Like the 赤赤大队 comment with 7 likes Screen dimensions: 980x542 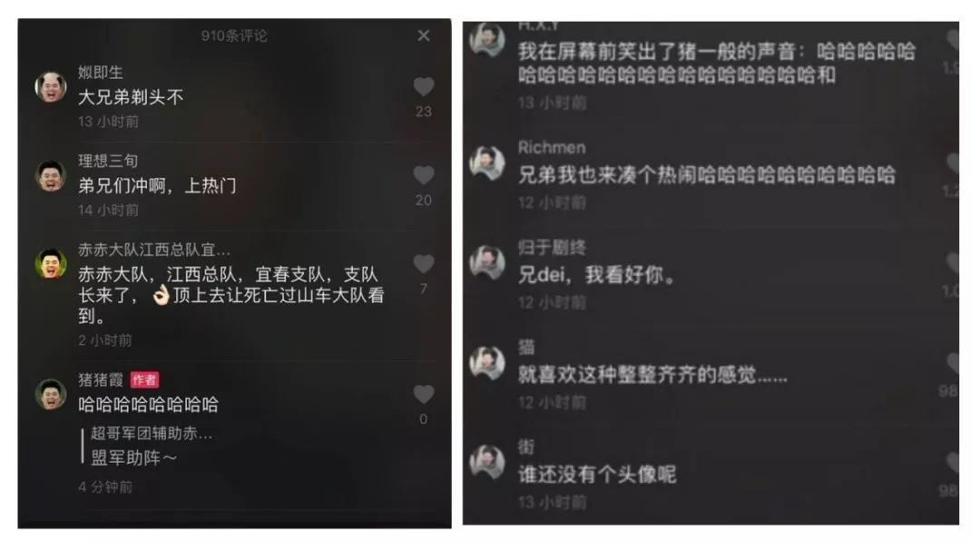(x=423, y=264)
